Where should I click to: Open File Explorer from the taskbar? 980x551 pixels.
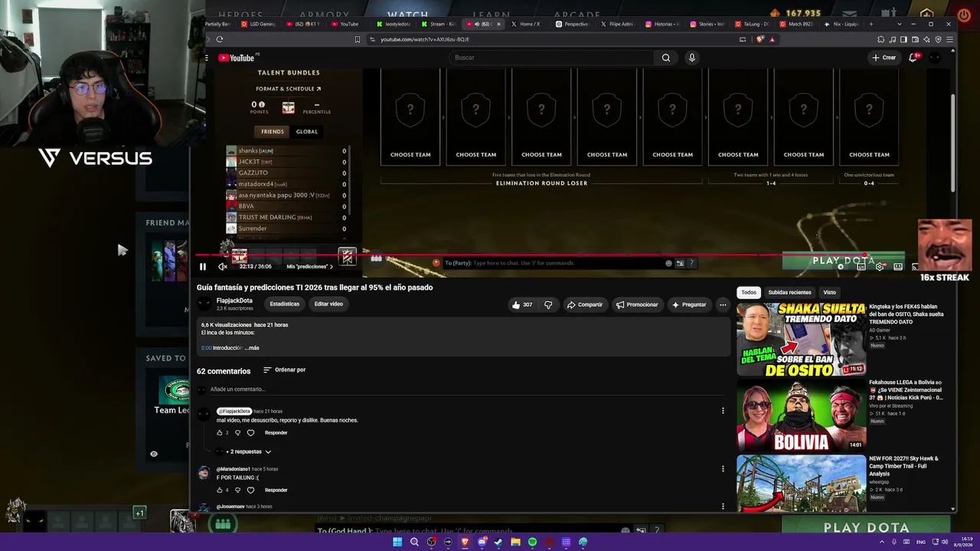click(x=515, y=542)
